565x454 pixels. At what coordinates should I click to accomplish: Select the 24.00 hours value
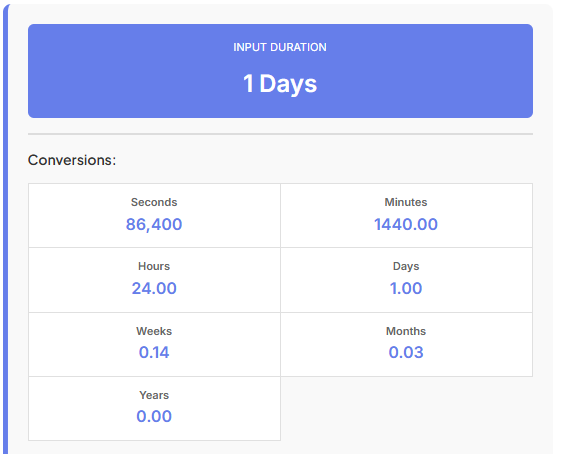[154, 288]
